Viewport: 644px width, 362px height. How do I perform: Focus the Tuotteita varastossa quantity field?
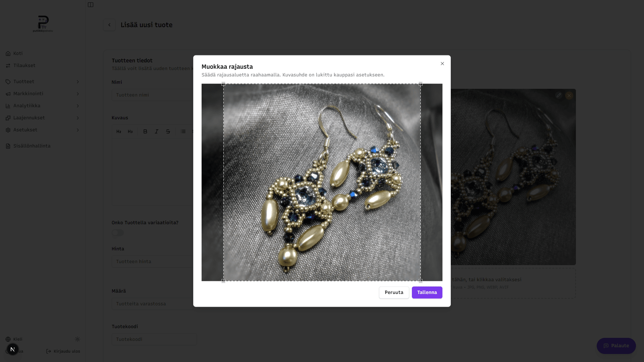tap(153, 304)
